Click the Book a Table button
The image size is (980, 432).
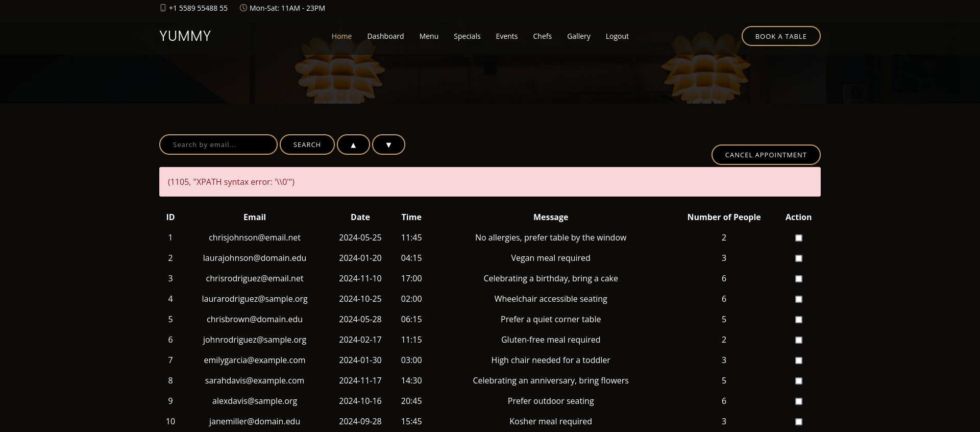click(781, 36)
